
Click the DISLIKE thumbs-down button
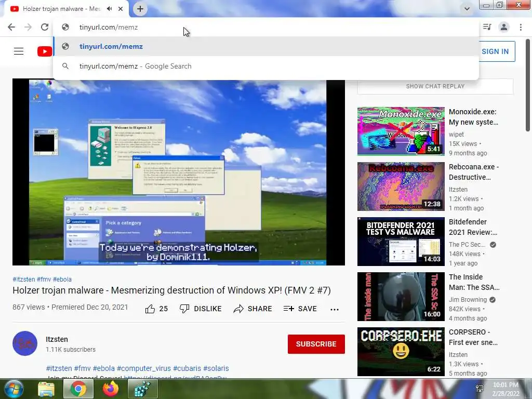click(x=201, y=309)
